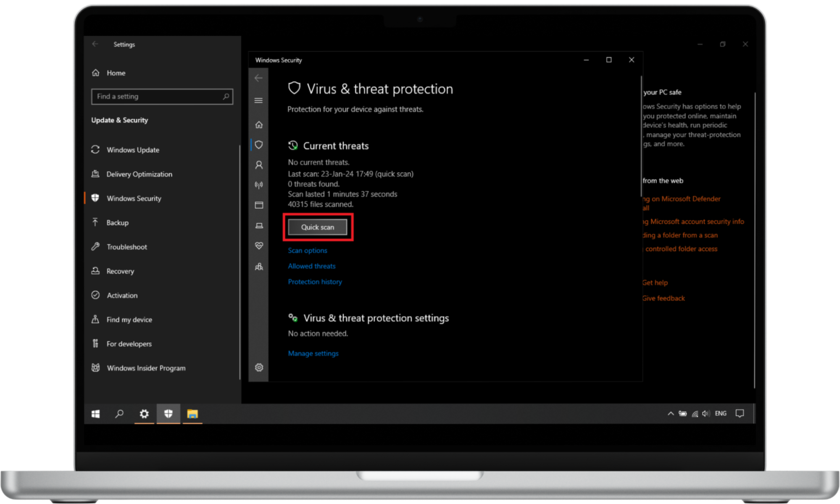Open Windows Security settings gear icon
Image resolution: width=840 pixels, height=504 pixels.
point(259,367)
